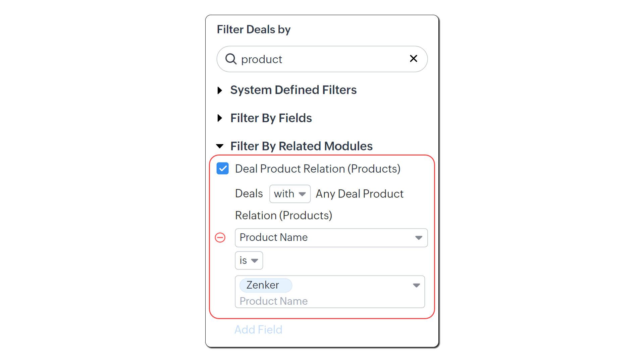Open the "is" operator dropdown
Screen dimensions: 644x362
click(x=249, y=260)
